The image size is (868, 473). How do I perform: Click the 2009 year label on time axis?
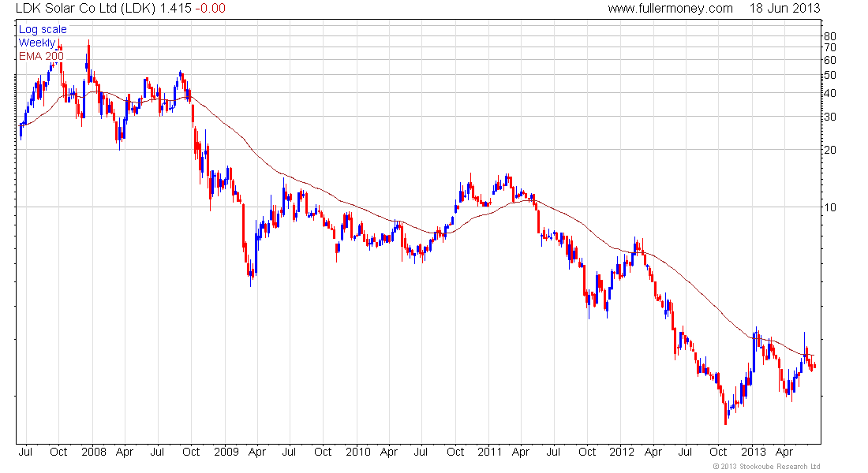coord(226,452)
